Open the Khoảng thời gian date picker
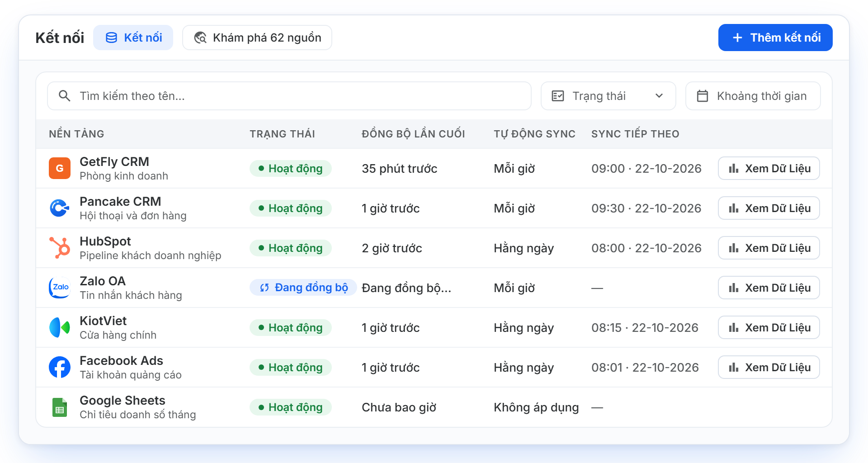The width and height of the screenshot is (868, 463). [753, 96]
